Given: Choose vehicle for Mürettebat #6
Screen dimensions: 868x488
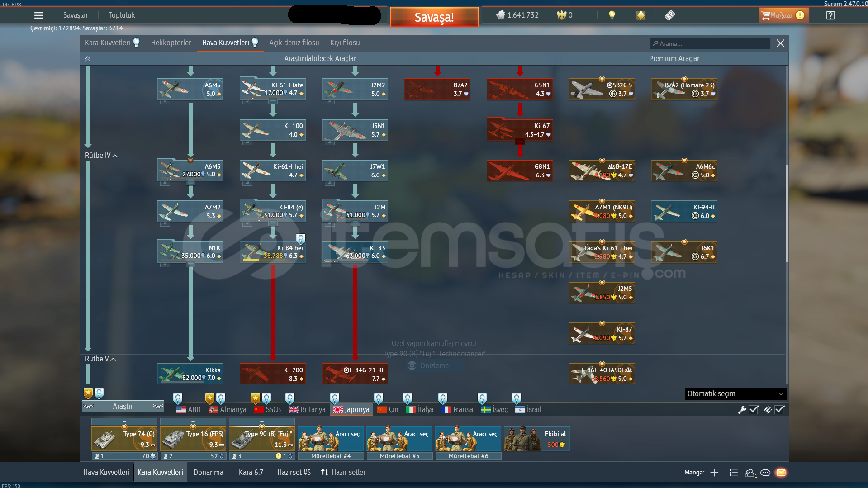Looking at the screenshot, I should (469, 439).
